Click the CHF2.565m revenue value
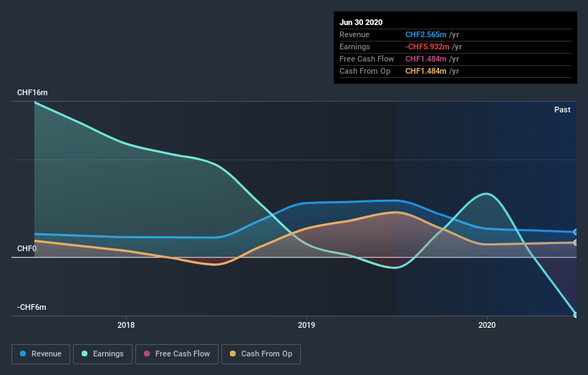 click(425, 34)
